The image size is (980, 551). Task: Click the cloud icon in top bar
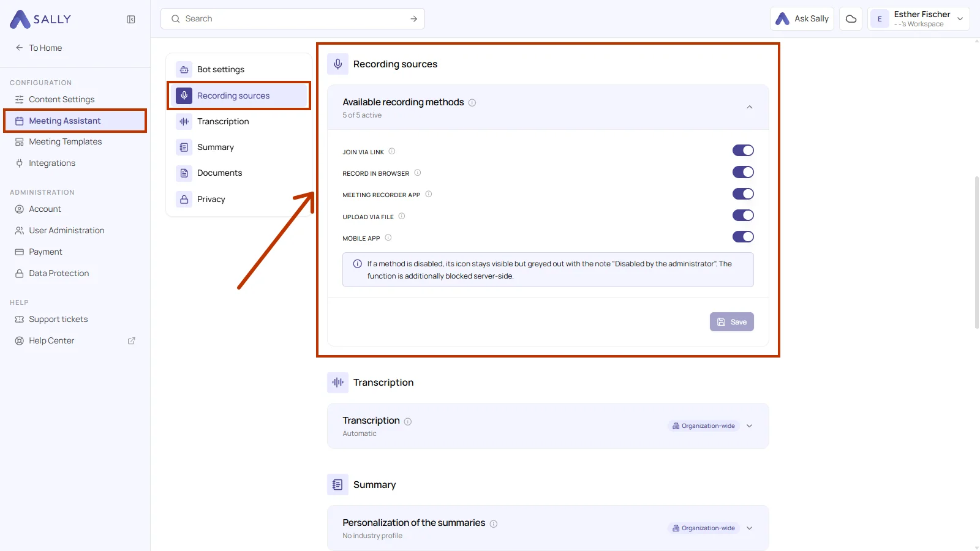851,19
